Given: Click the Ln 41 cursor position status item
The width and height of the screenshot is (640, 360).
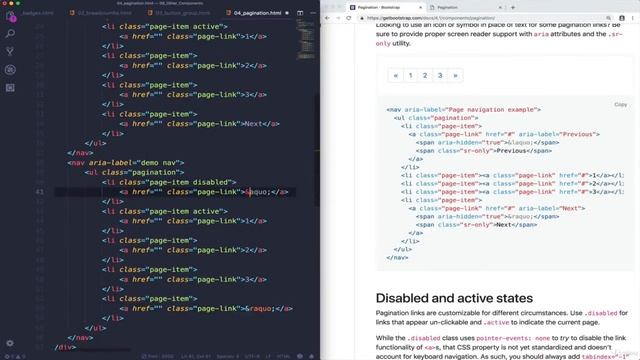Looking at the screenshot, I should tap(196, 356).
